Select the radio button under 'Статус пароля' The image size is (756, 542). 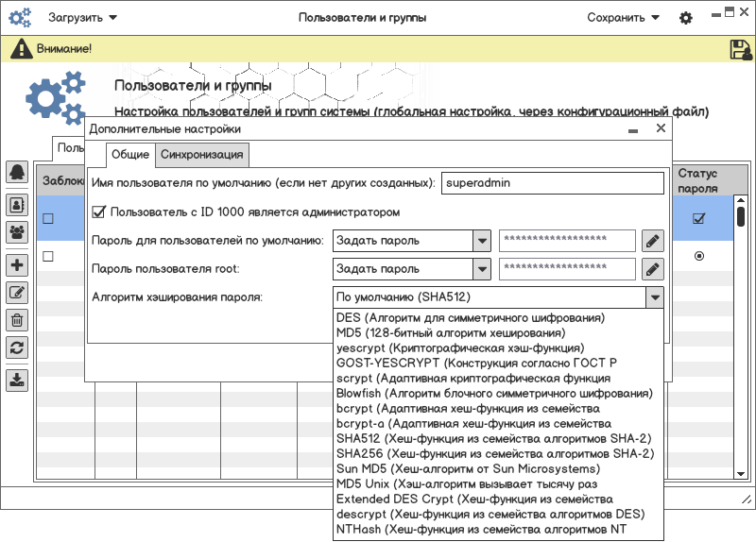698,256
